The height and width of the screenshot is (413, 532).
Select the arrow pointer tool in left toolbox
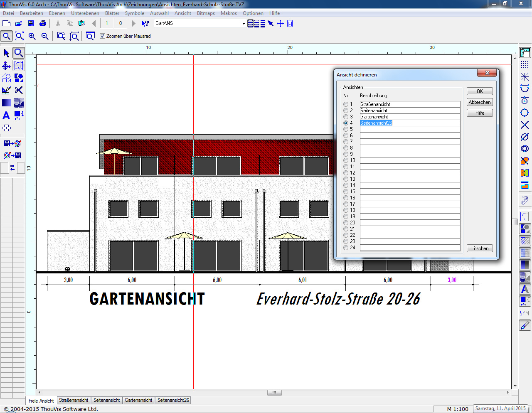point(6,53)
